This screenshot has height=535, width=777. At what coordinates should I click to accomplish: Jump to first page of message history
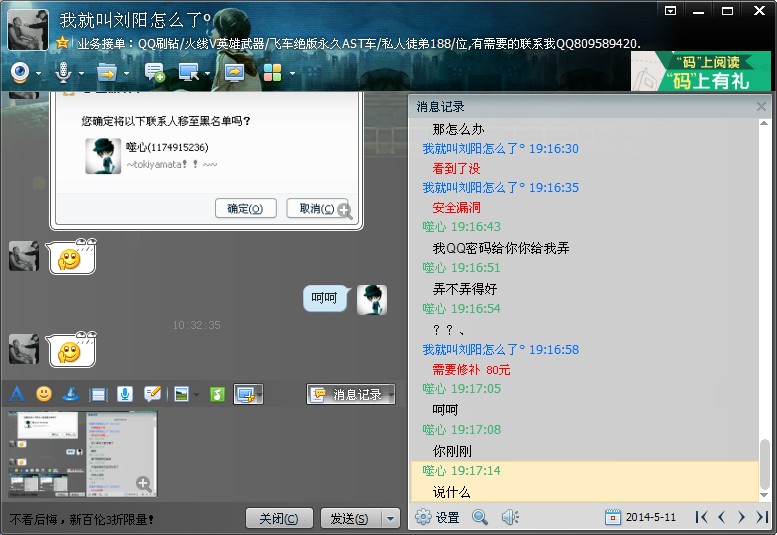(x=701, y=517)
